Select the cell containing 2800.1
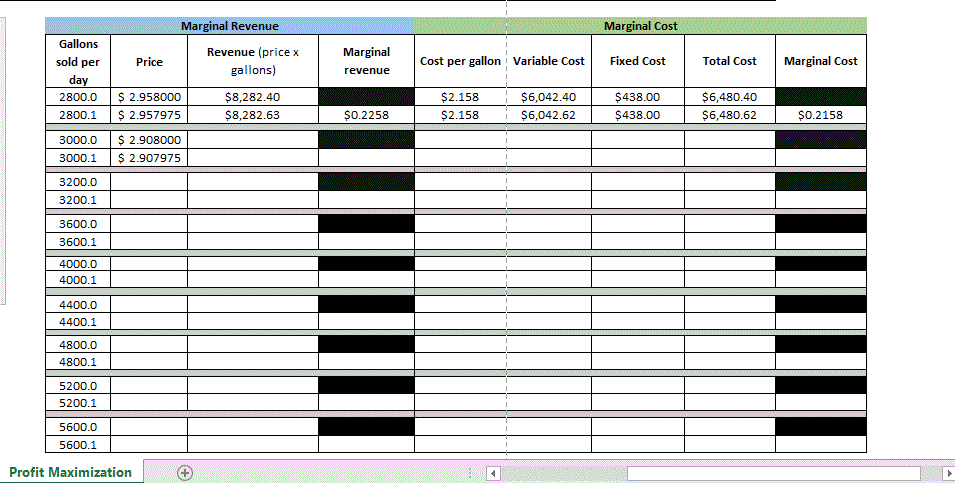 pos(78,115)
